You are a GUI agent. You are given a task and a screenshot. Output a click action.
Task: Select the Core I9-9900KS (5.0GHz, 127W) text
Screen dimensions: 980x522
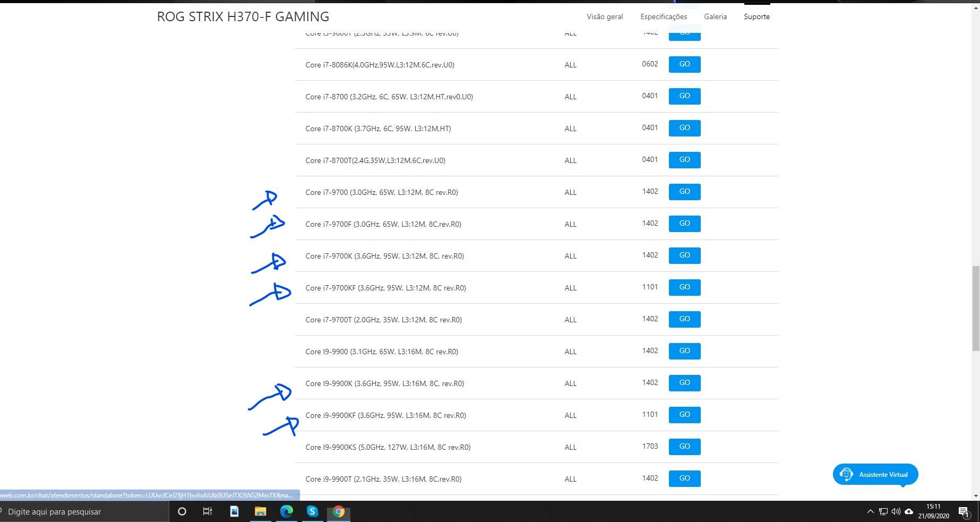coord(388,447)
